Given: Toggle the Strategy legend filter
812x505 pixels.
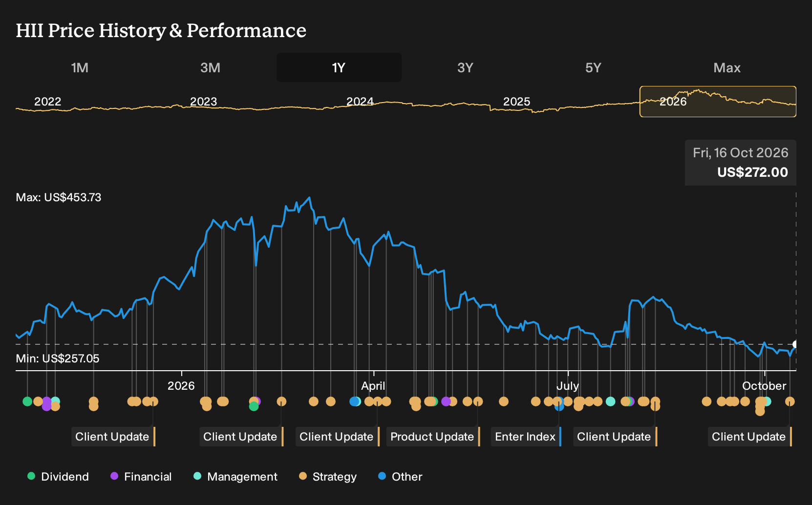Looking at the screenshot, I should (x=328, y=477).
